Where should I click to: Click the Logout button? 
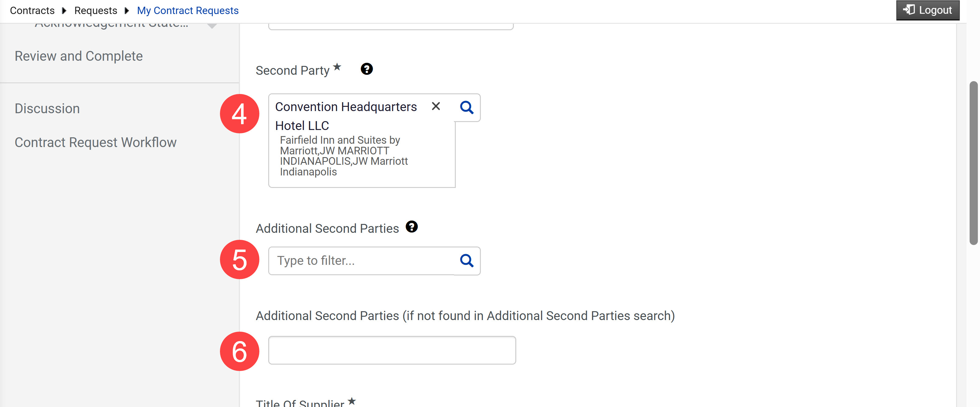927,10
